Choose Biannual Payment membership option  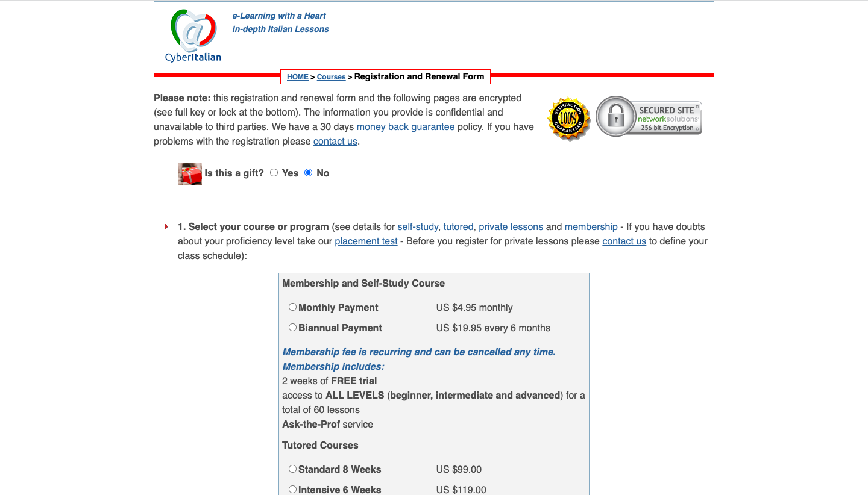(292, 328)
